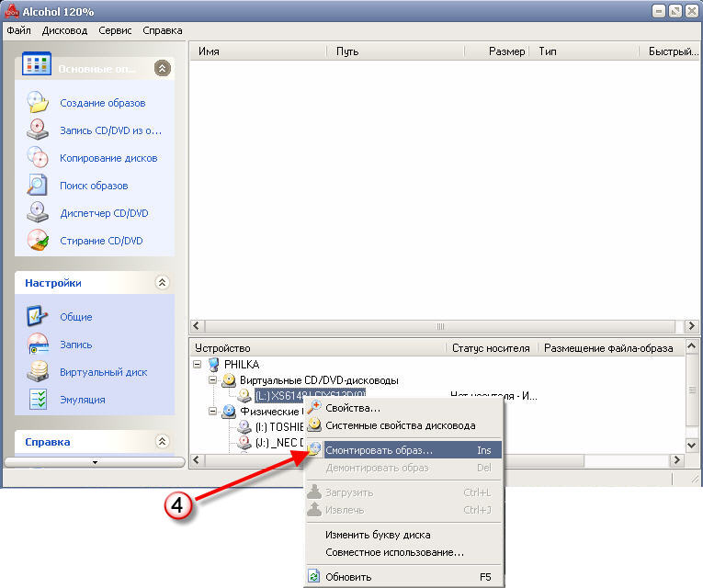Open Диспетчер CD/DVD link

point(104,213)
